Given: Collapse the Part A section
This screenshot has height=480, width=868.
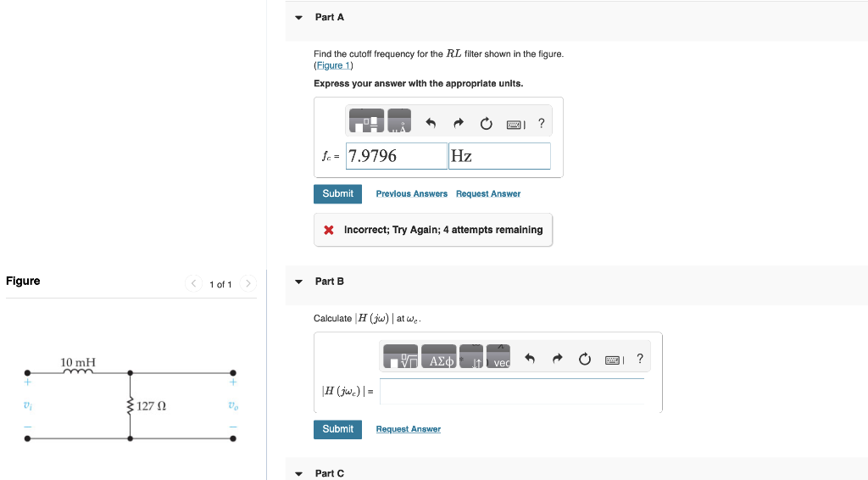Looking at the screenshot, I should click(x=299, y=18).
